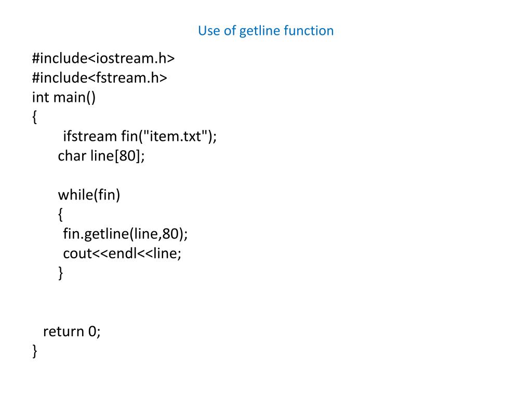Click the ifstream fin("item.txt") statement
Viewport: 532px width, 399px height.
tap(140, 137)
